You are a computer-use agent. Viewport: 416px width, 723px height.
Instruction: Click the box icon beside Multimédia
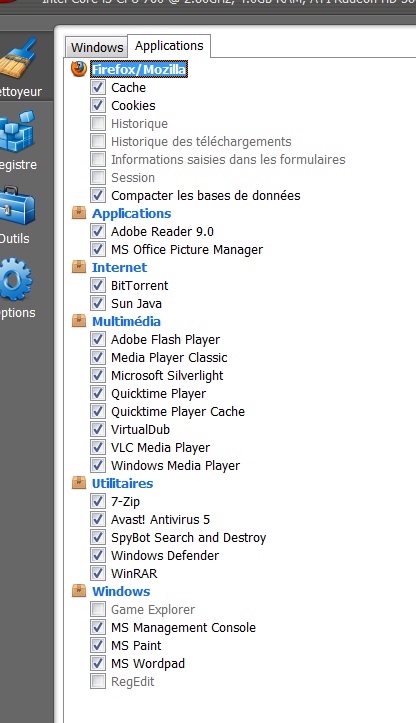tap(79, 321)
